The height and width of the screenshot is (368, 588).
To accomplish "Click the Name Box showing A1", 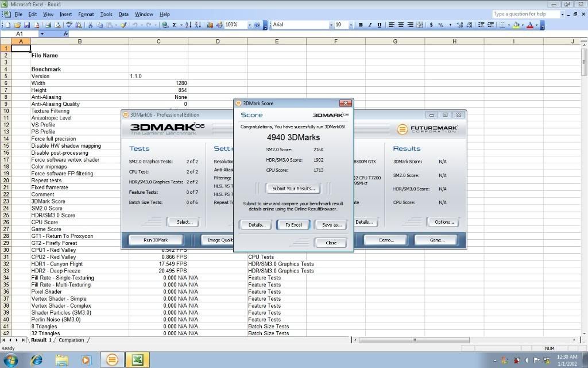I will [20, 34].
